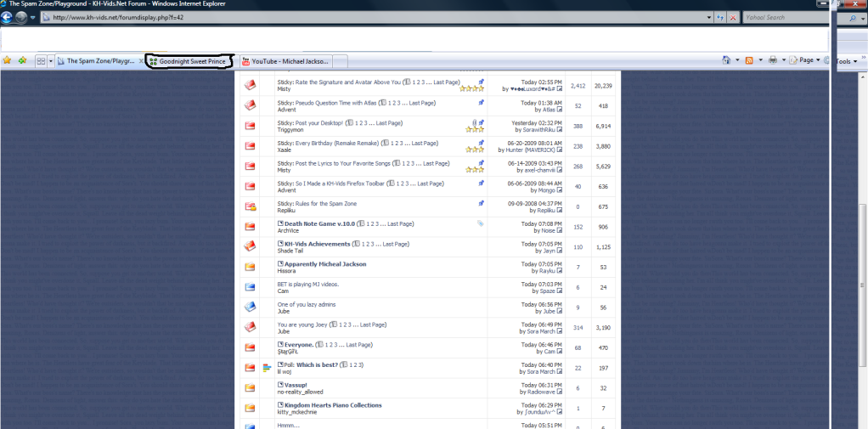This screenshot has width=868, height=429.
Task: Click the thread status icon beside Death Note Game
Action: point(251,227)
